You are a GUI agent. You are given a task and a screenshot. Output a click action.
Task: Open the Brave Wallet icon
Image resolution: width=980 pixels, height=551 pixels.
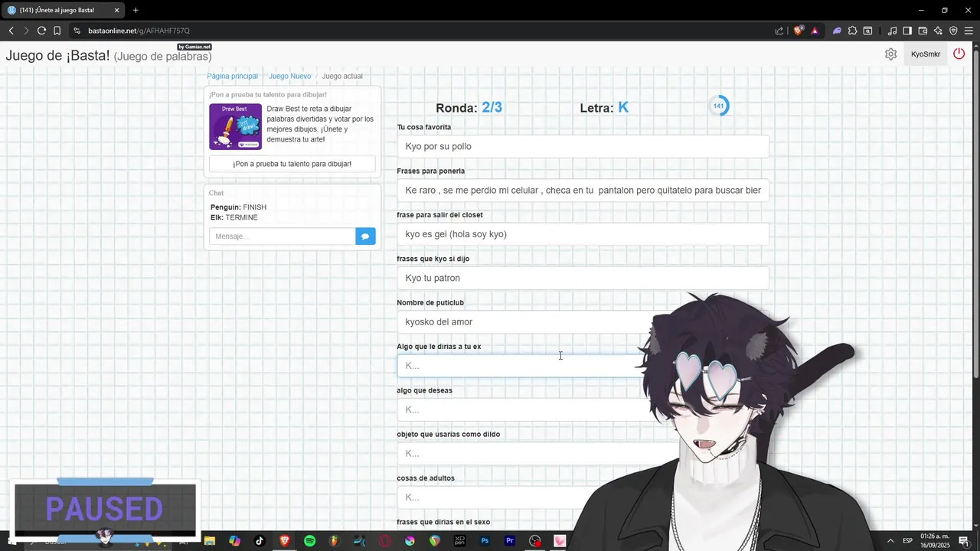[x=923, y=31]
